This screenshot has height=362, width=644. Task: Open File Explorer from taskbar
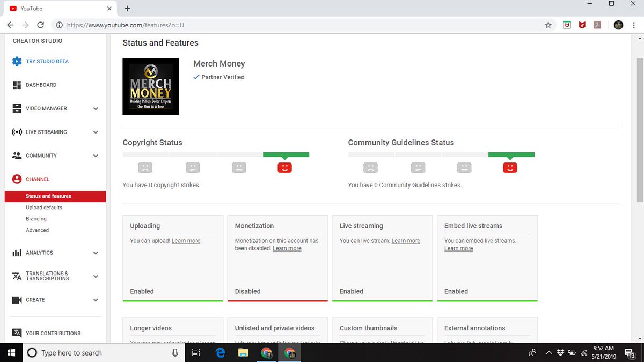[243, 352]
